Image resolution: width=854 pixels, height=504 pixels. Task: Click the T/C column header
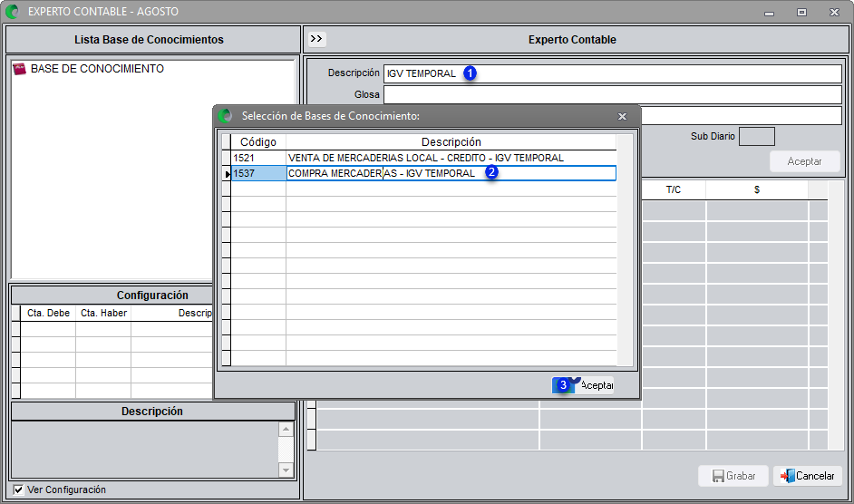(x=674, y=189)
